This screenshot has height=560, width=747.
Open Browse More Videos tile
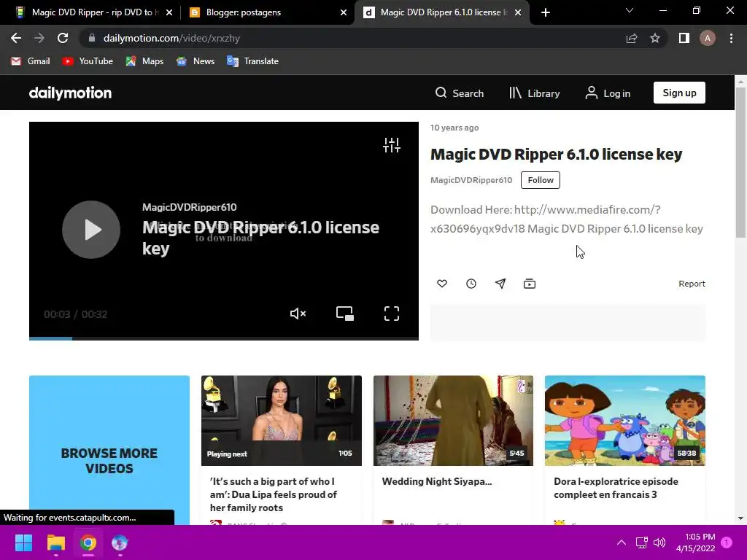[109, 450]
